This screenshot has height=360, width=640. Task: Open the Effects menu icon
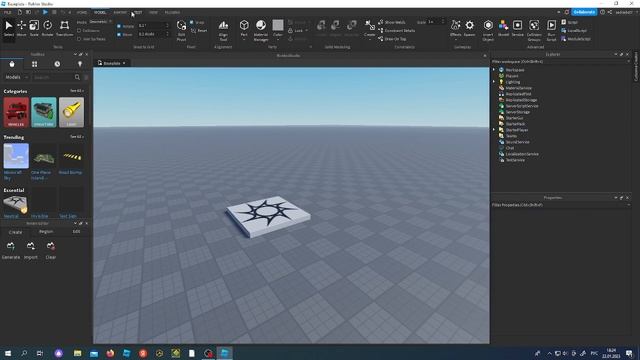(456, 28)
